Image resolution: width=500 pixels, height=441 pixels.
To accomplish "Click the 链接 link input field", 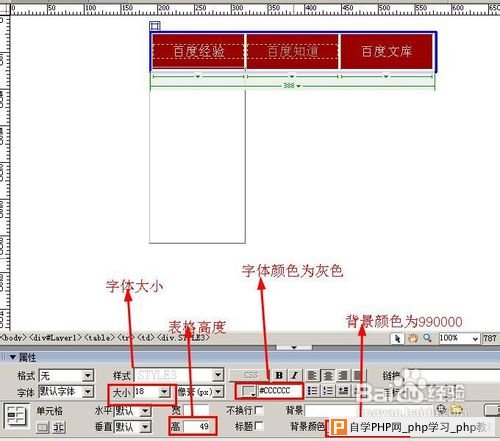I will (x=452, y=376).
